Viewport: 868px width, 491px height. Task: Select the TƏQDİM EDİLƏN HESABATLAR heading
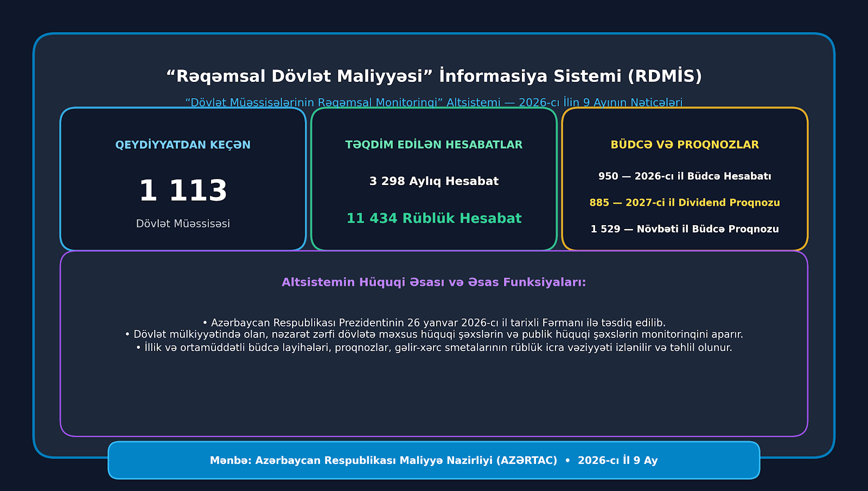(x=434, y=145)
